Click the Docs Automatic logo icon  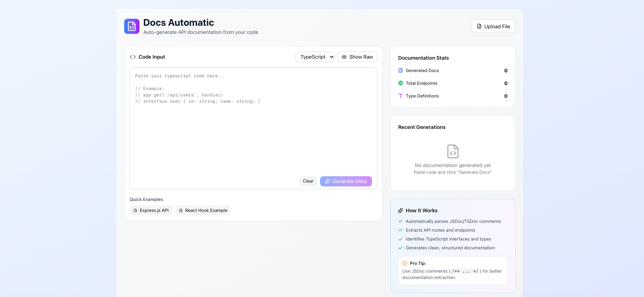(132, 26)
